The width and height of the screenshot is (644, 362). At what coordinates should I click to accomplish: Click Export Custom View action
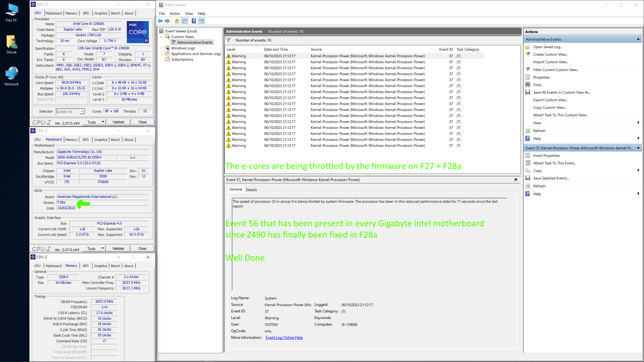pyautogui.click(x=550, y=100)
